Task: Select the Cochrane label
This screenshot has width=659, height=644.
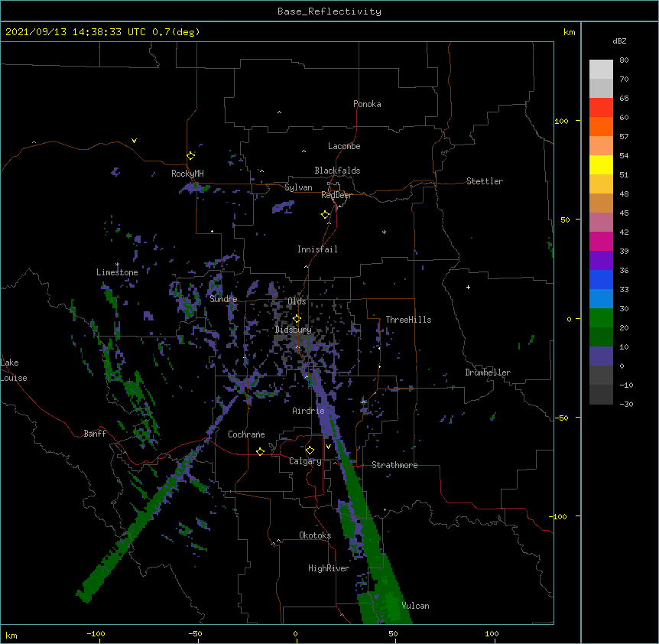Action: click(246, 434)
